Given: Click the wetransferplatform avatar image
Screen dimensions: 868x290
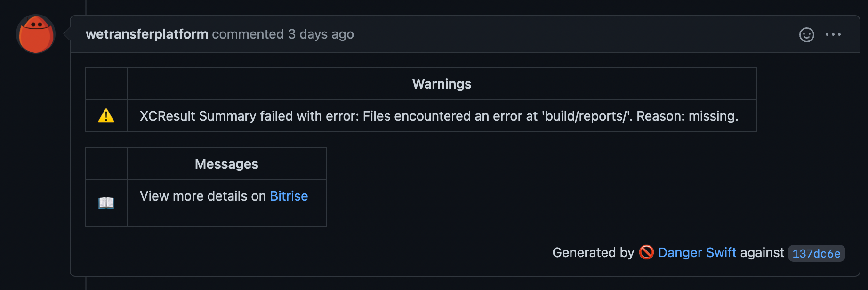Looking at the screenshot, I should 36,34.
